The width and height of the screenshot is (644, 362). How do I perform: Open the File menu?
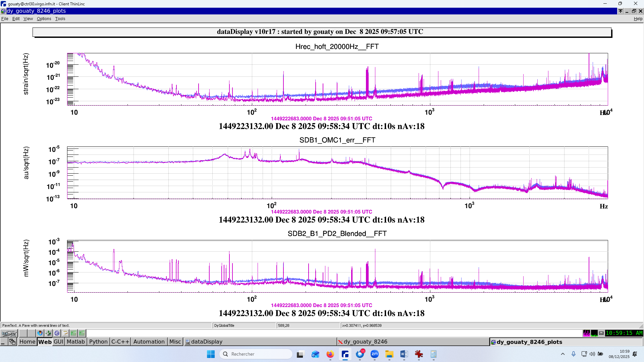(x=5, y=19)
